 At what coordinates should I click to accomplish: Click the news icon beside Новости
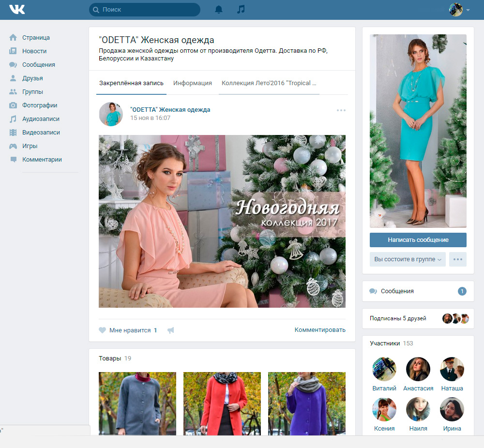(x=13, y=51)
